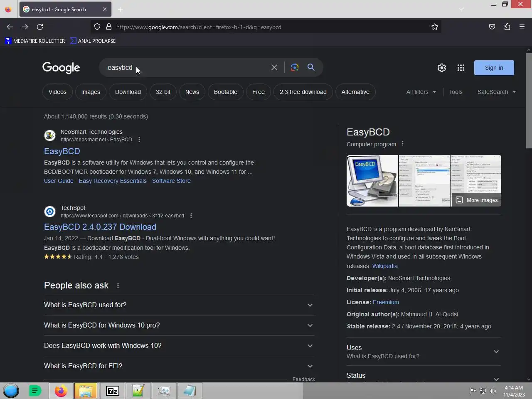Open the tracking protection shield icon
The height and width of the screenshot is (399, 532).
(x=97, y=27)
